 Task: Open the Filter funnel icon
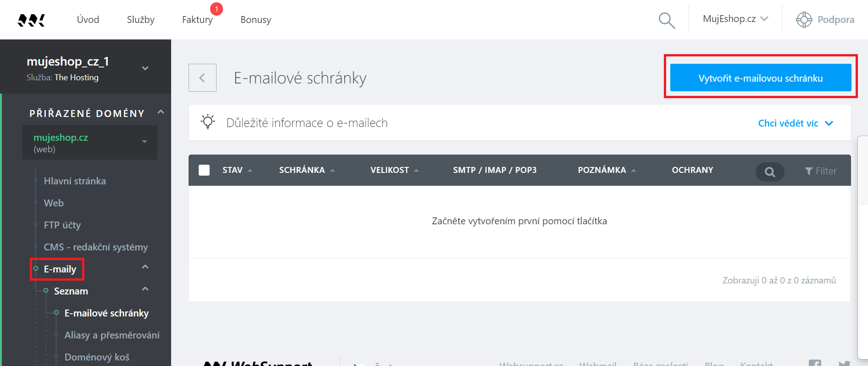pyautogui.click(x=809, y=171)
